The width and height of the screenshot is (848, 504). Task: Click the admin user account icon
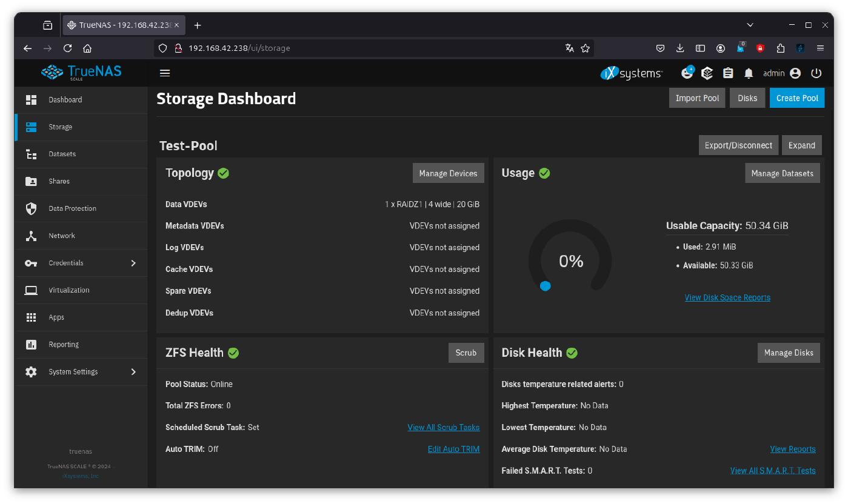(795, 73)
